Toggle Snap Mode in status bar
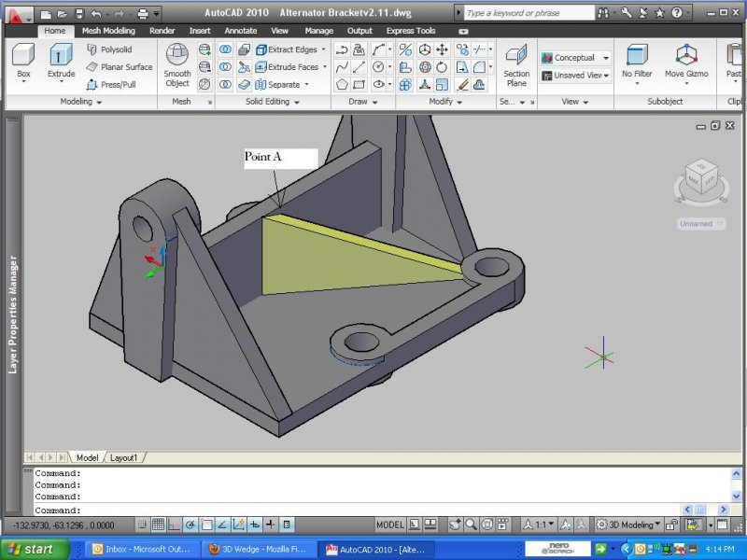Image resolution: width=747 pixels, height=560 pixels. point(142,525)
